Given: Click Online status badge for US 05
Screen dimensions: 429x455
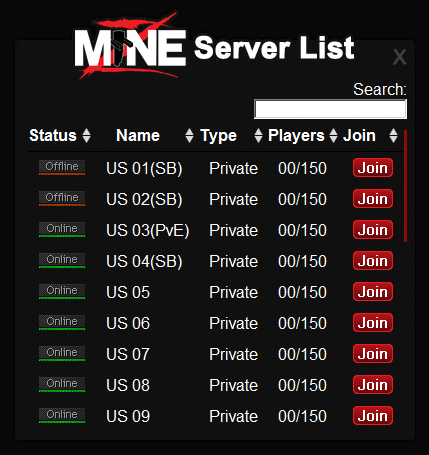Looking at the screenshot, I should 62,291.
